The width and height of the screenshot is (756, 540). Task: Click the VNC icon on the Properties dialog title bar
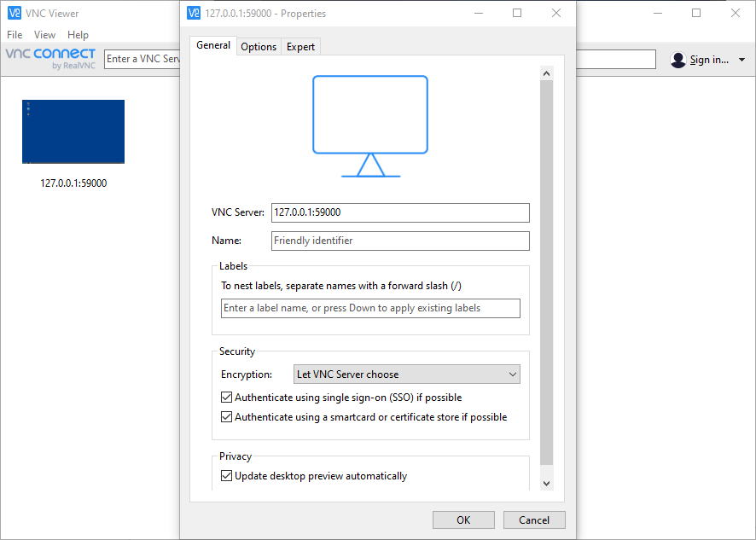[x=194, y=13]
